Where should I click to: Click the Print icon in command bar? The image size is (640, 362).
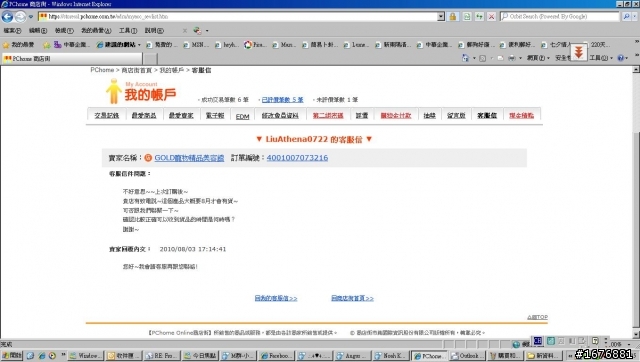511,58
